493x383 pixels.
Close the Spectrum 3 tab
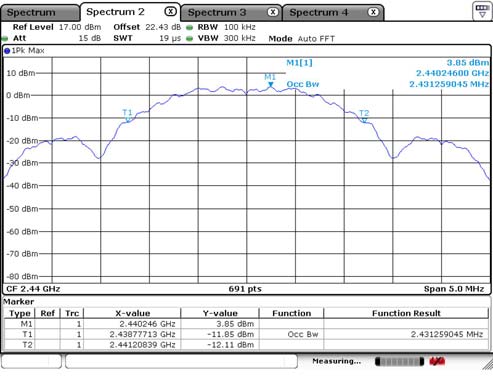[273, 12]
